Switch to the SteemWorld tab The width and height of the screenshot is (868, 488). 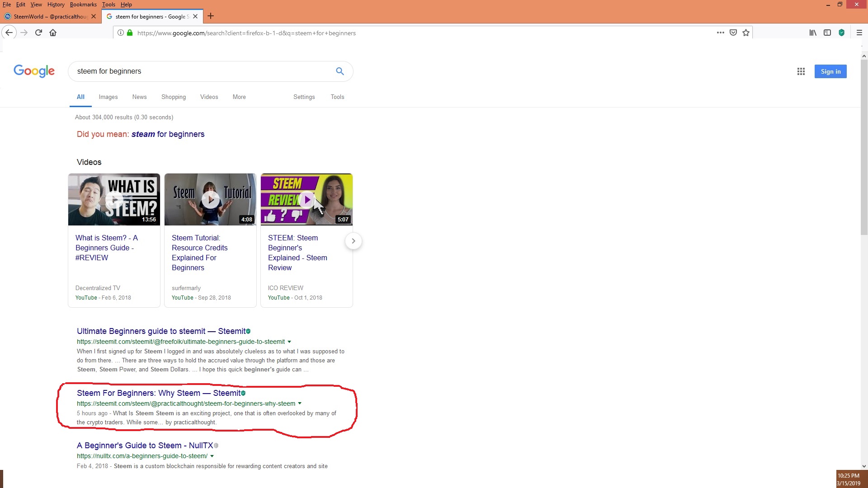pos(50,16)
